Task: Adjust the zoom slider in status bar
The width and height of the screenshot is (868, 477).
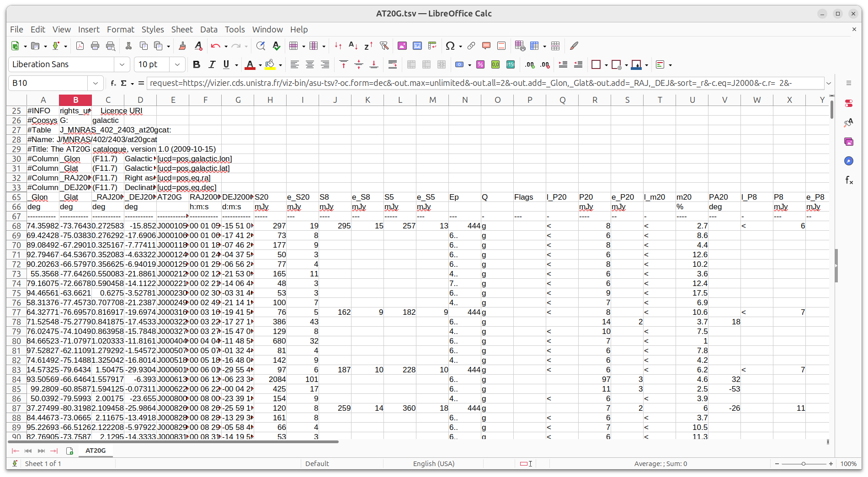Action: [x=804, y=464]
